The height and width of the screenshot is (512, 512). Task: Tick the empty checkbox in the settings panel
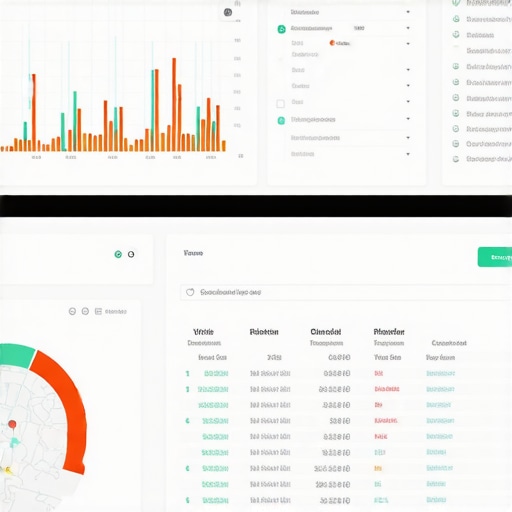click(281, 104)
